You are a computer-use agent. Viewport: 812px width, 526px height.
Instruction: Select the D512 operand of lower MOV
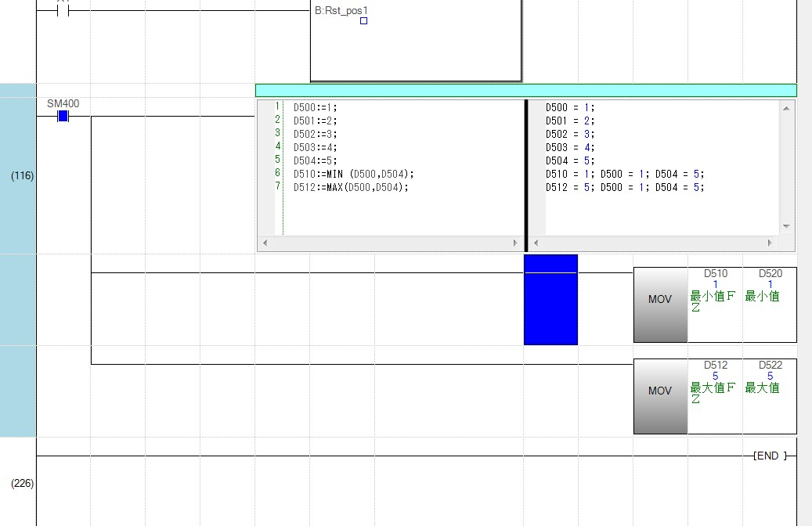tap(715, 366)
